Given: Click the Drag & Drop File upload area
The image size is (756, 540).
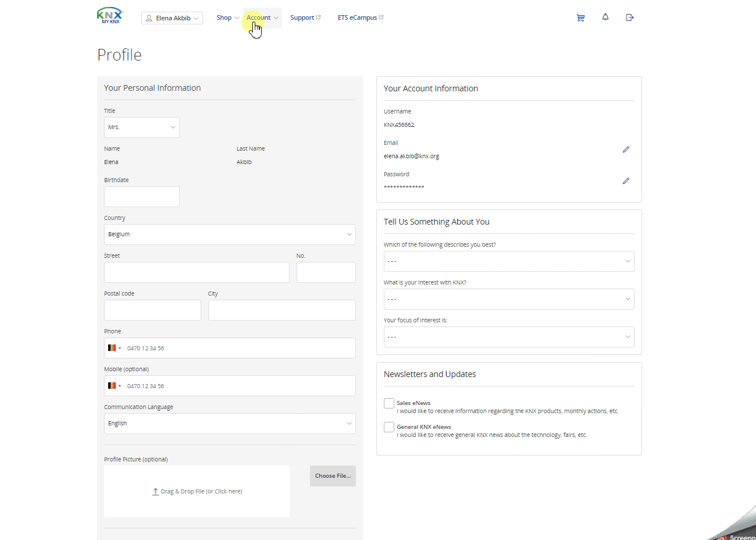Looking at the screenshot, I should (197, 491).
